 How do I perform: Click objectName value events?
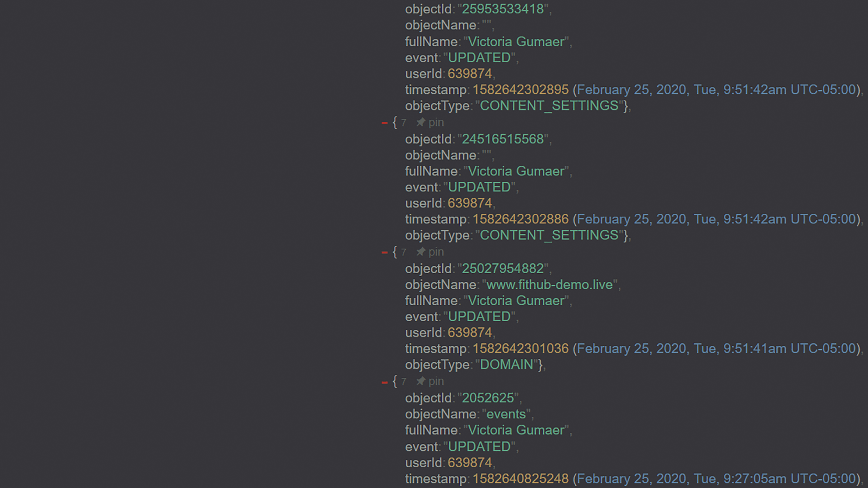coord(506,414)
